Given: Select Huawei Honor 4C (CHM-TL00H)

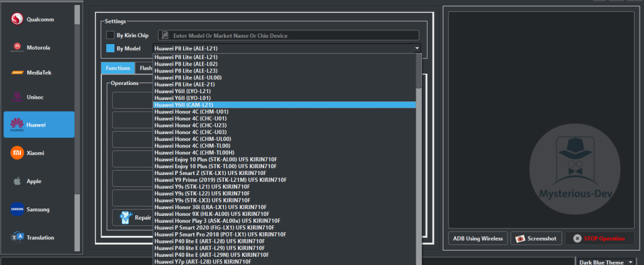Looking at the screenshot, I should pos(284,152).
